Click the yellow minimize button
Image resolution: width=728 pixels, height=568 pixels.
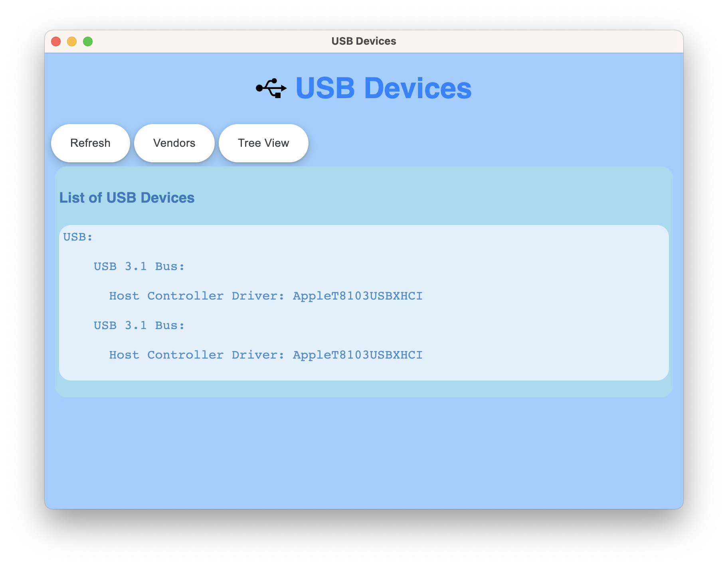(x=72, y=41)
